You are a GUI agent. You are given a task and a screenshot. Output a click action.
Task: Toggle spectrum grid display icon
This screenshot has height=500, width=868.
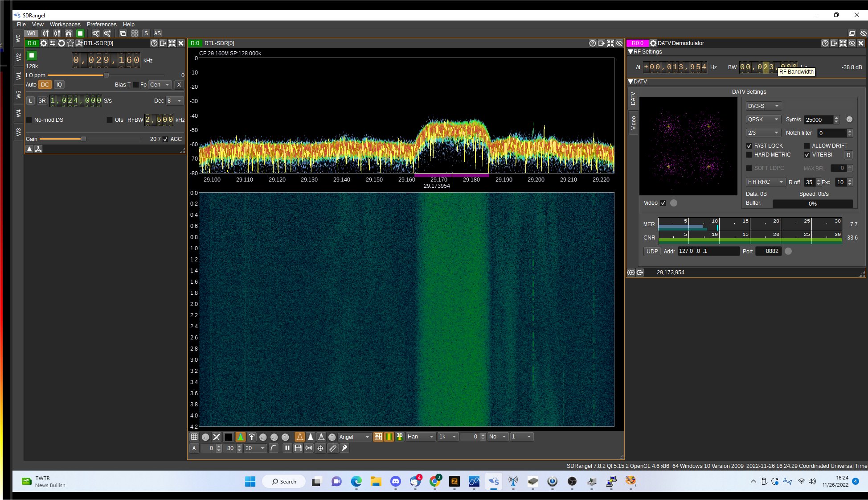click(194, 437)
